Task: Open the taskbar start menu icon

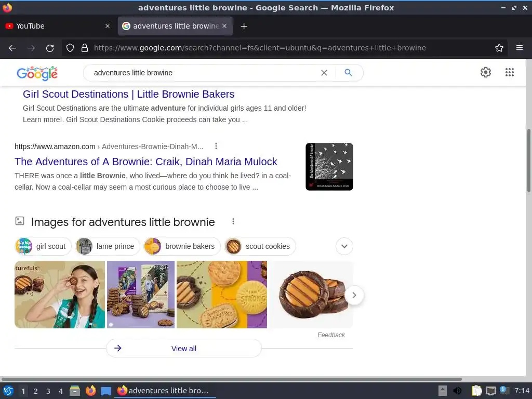Action: click(x=8, y=391)
